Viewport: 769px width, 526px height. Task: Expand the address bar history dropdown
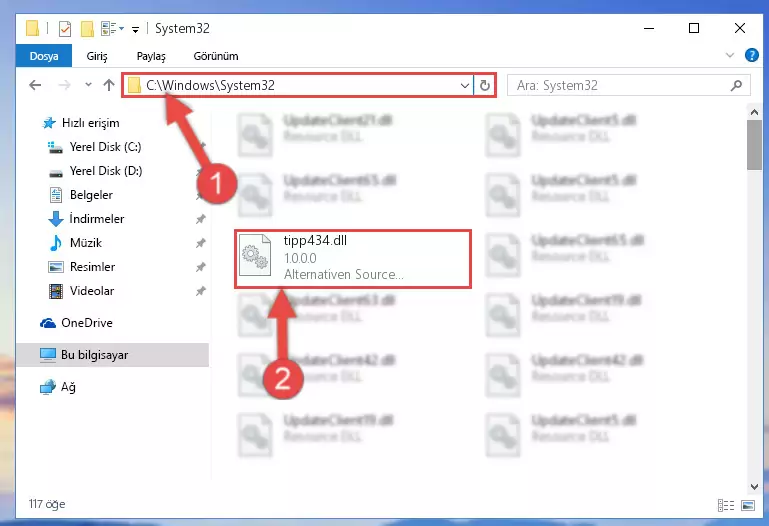point(464,86)
